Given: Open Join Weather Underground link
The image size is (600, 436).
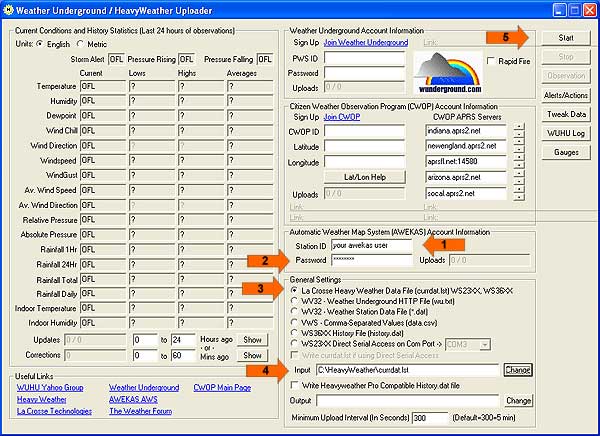Looking at the screenshot, I should pos(366,42).
